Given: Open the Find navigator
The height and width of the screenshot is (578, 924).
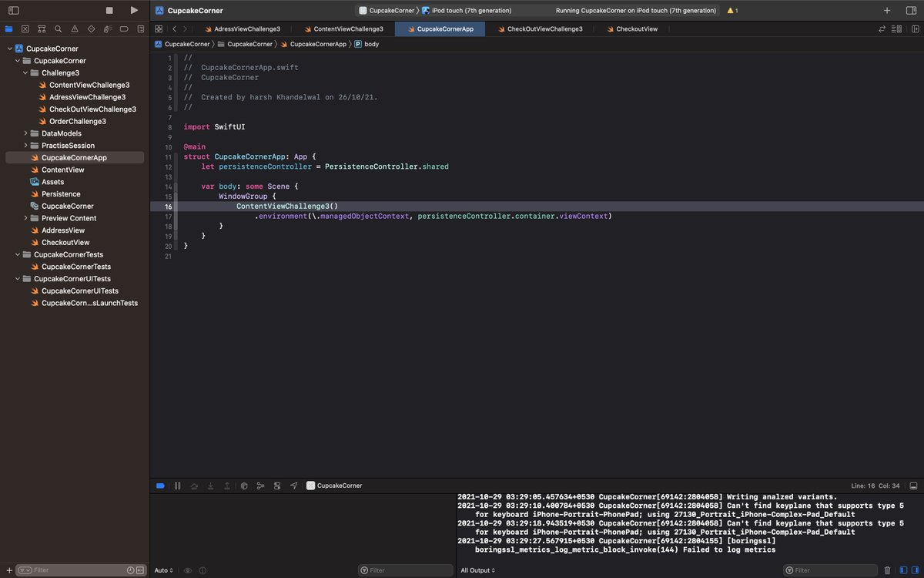Looking at the screenshot, I should point(59,29).
